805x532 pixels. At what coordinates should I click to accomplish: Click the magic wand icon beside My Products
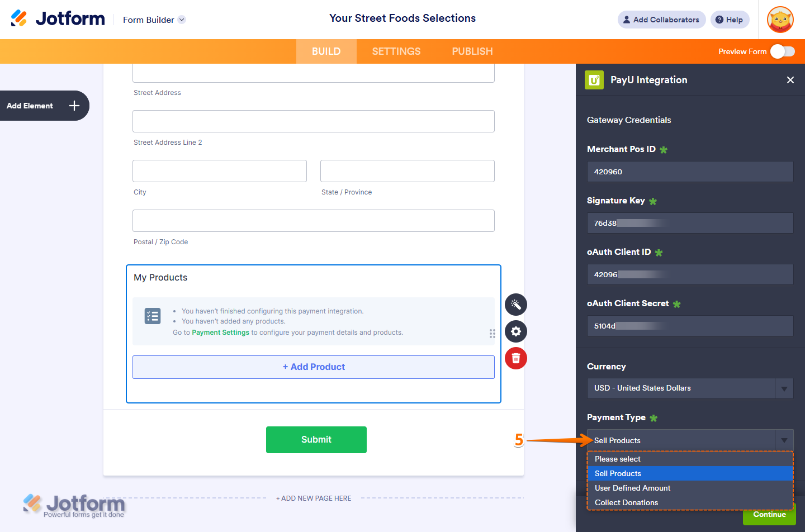[515, 305]
